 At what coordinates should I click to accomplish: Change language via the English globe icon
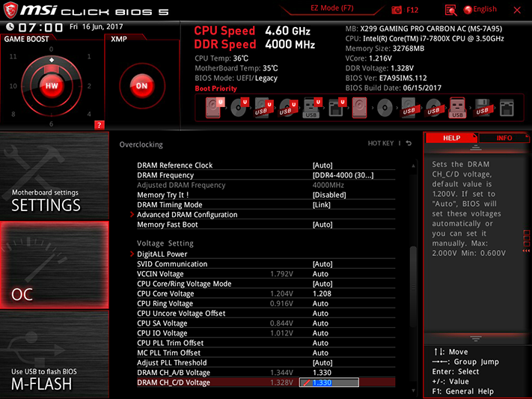pyautogui.click(x=468, y=10)
